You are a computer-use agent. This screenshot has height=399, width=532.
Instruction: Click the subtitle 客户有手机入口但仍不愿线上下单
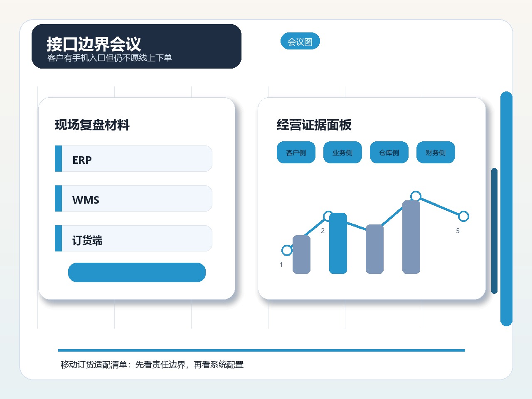tap(110, 58)
